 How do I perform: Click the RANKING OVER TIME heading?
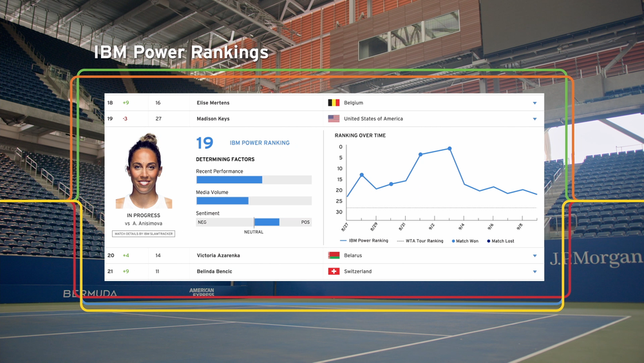(x=360, y=135)
